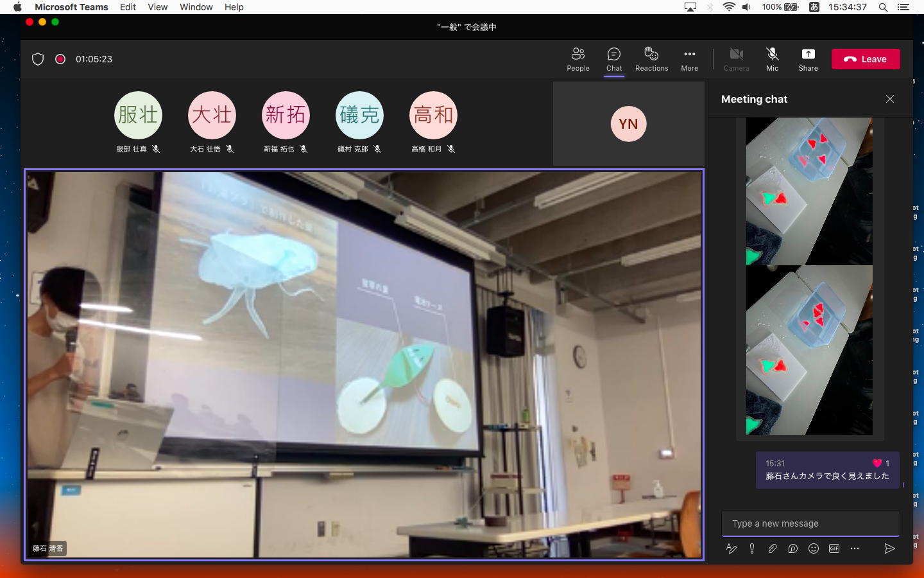Click the menu bar clock 15:34:37
This screenshot has height=578, width=924.
coord(847,7)
